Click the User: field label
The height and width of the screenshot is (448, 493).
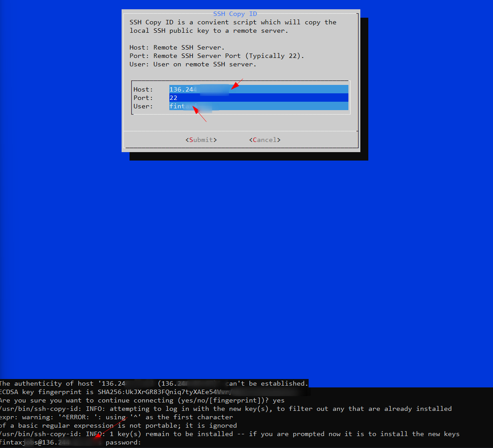coord(143,106)
